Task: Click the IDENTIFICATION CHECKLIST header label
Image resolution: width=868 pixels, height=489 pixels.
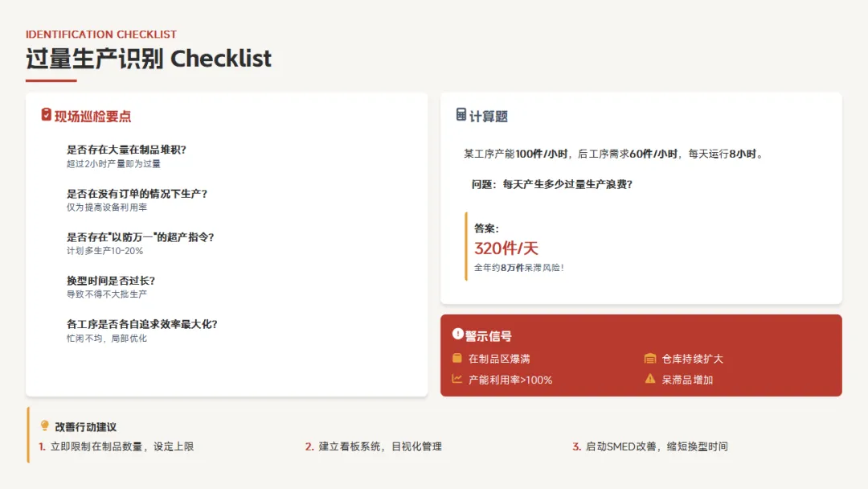Action: pos(100,35)
